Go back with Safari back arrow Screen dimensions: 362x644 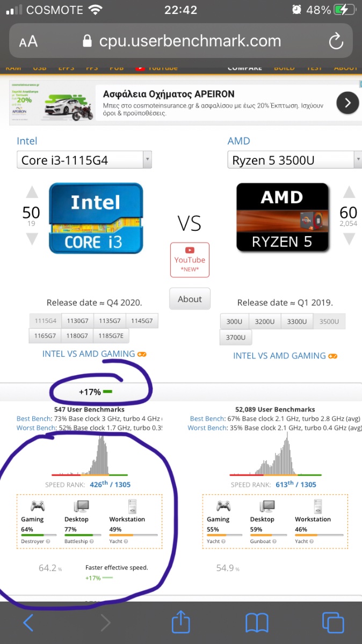pos(28,623)
